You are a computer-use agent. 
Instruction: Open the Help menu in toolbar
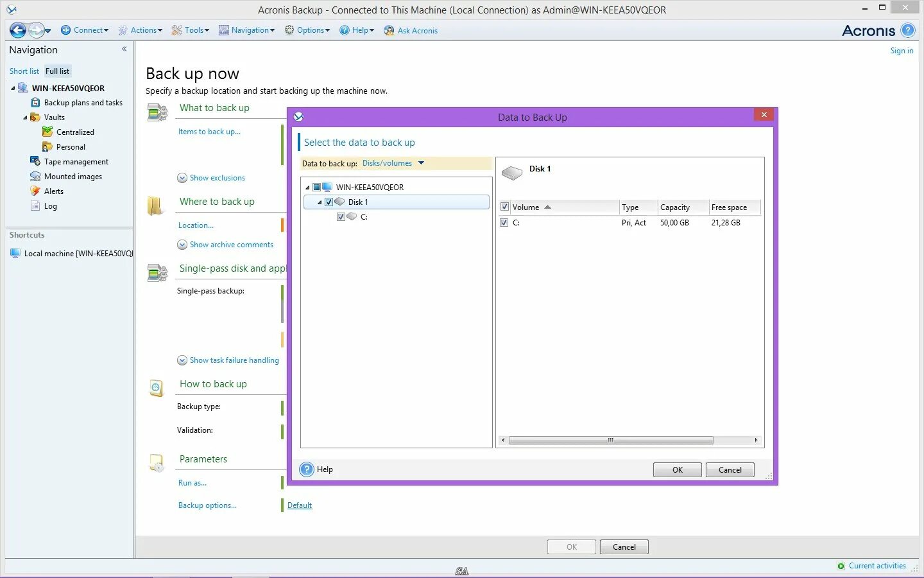(357, 30)
